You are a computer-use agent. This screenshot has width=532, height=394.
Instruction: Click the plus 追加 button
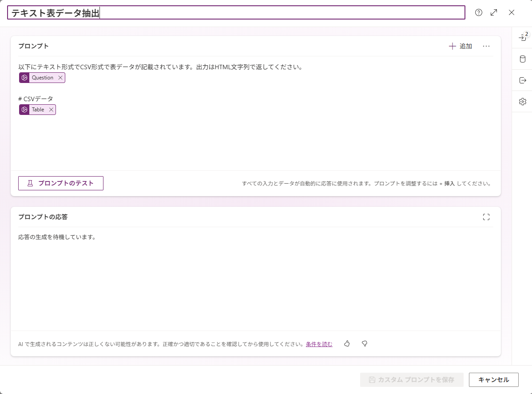coord(461,46)
